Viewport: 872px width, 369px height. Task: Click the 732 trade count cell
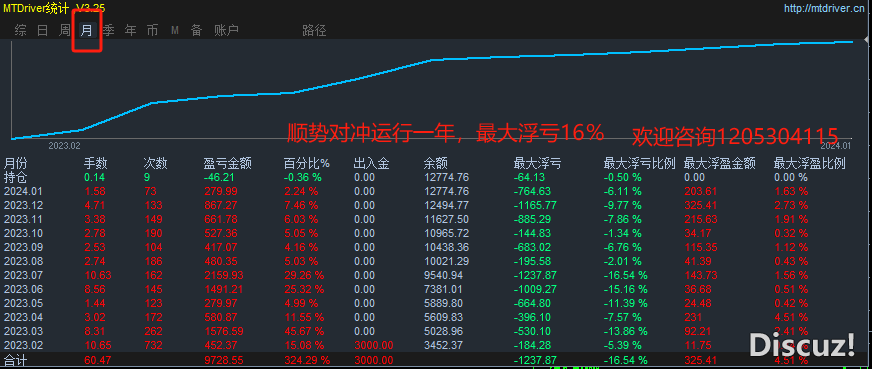coord(152,345)
